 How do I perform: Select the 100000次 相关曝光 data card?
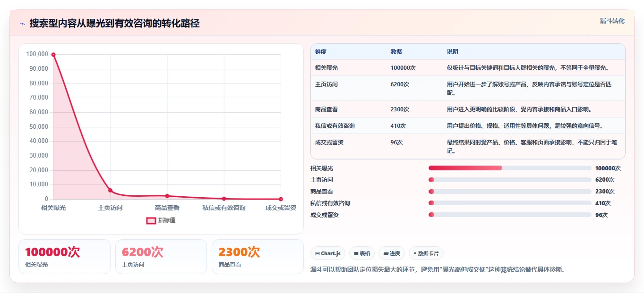(64, 257)
